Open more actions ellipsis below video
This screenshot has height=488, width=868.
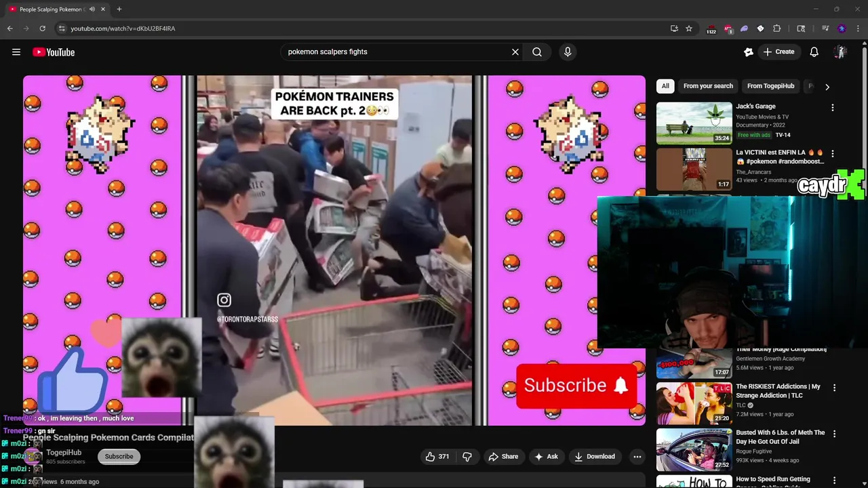(x=637, y=457)
